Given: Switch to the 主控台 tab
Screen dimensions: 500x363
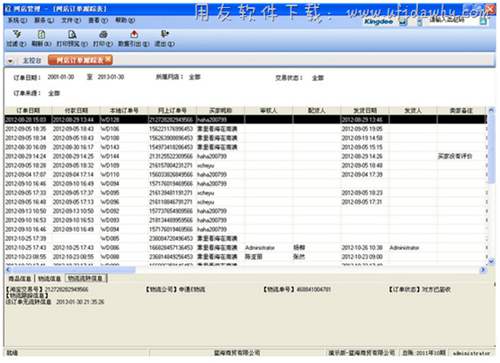Looking at the screenshot, I should click(32, 60).
